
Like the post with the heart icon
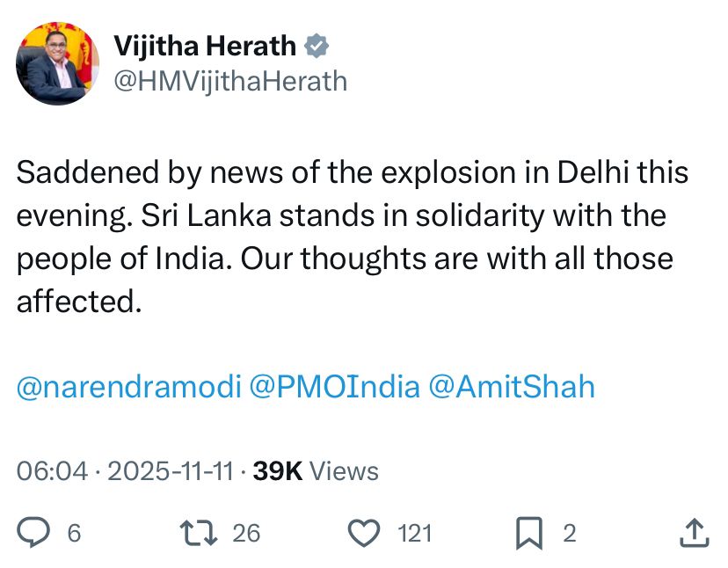(364, 532)
